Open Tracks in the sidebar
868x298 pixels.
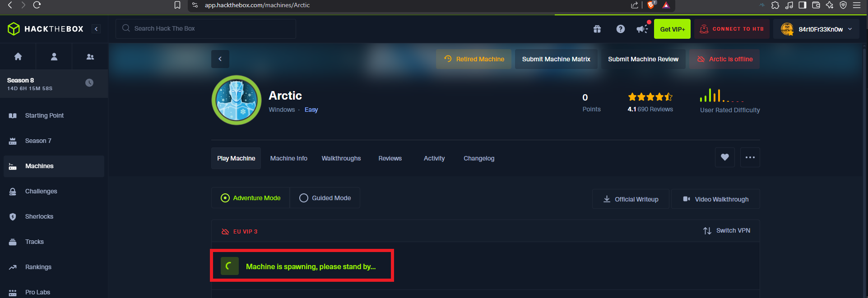click(x=54, y=242)
